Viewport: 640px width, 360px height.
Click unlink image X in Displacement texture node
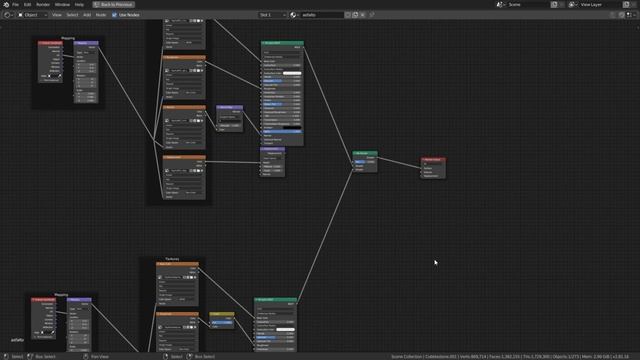(202, 171)
